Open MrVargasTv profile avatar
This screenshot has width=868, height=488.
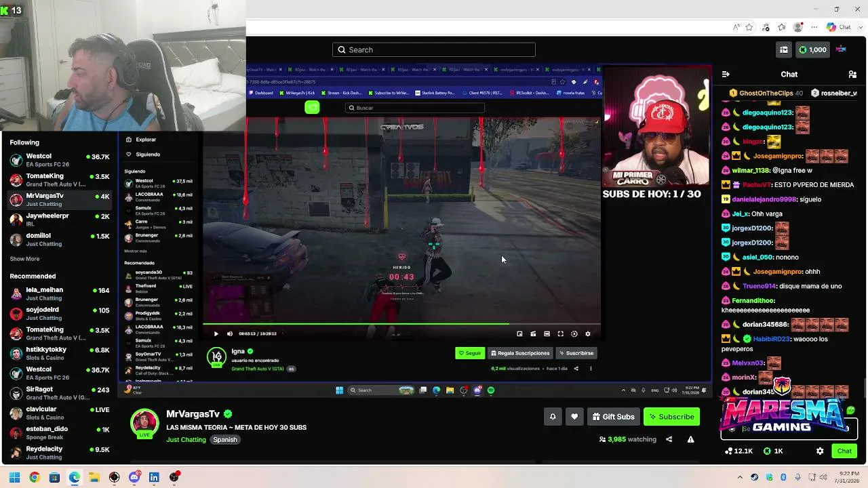click(144, 423)
